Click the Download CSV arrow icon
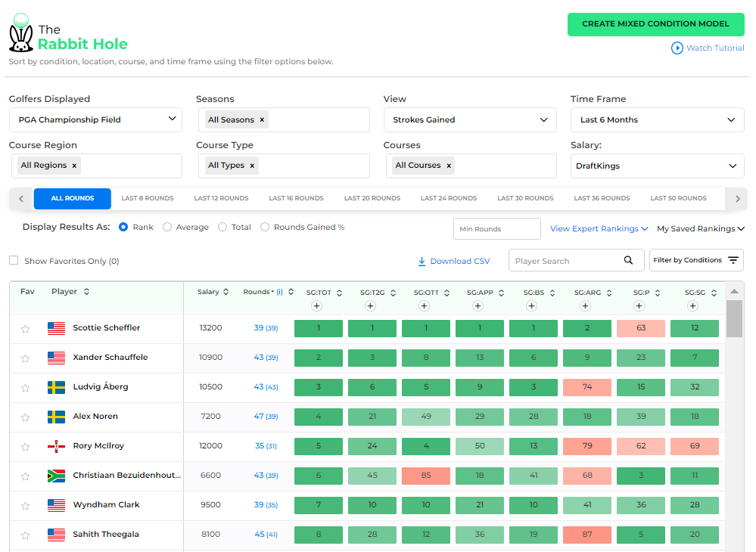 tap(422, 261)
